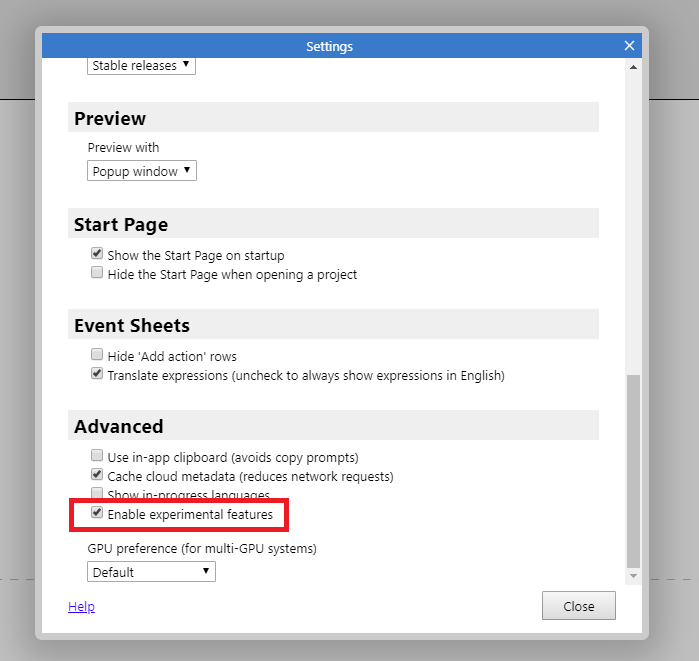Open the GPU preference Default dropdown
Viewport: 699px width, 661px height.
[x=151, y=572]
